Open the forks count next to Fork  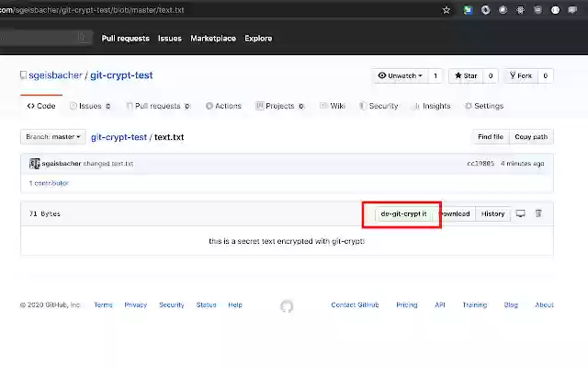(x=545, y=75)
